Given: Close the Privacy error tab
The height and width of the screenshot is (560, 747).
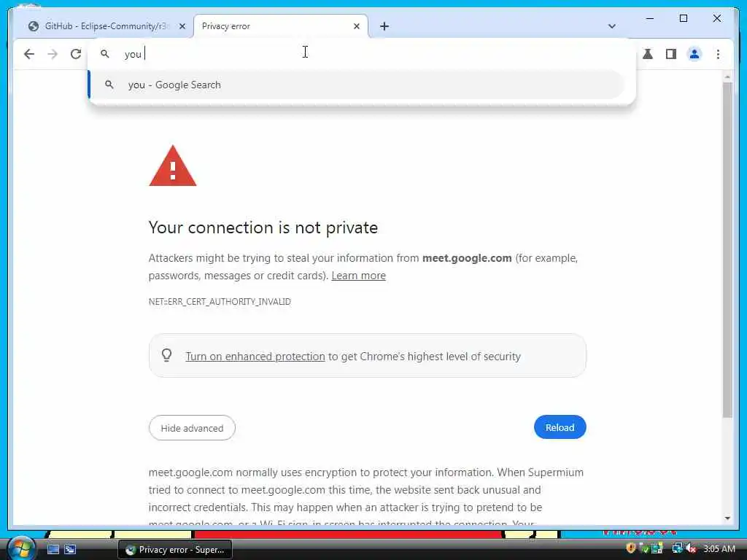Looking at the screenshot, I should 356,26.
